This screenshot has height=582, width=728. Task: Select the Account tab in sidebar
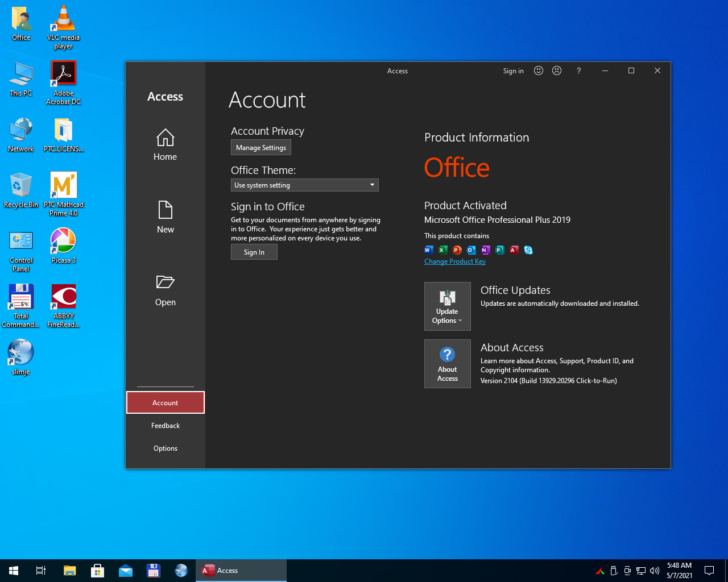(x=165, y=402)
